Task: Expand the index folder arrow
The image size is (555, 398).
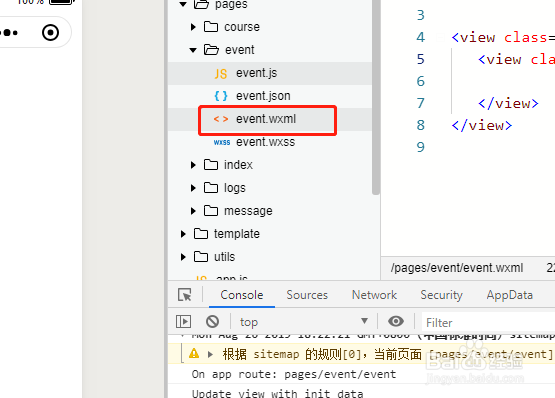Action: 193,165
